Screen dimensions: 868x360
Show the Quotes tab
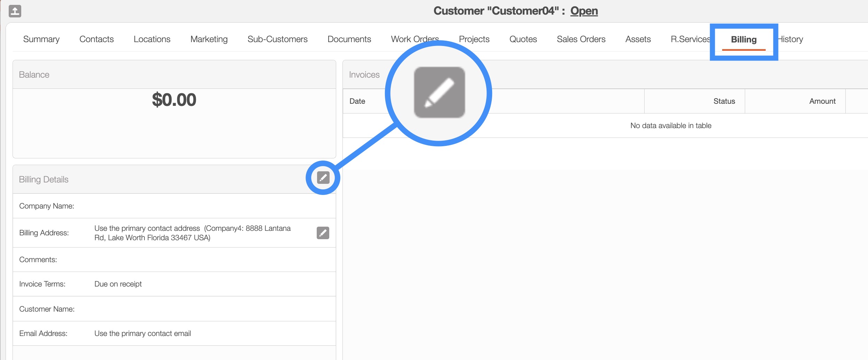pyautogui.click(x=523, y=39)
